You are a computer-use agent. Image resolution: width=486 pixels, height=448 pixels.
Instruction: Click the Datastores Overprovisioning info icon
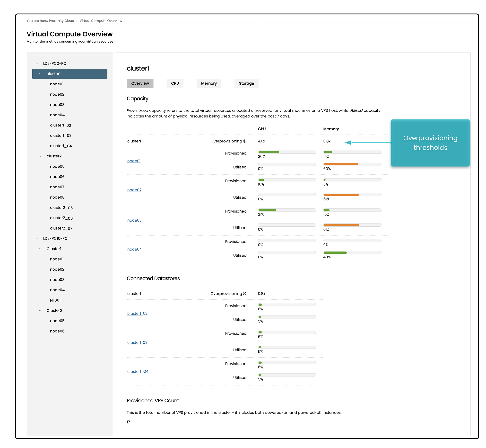(x=244, y=294)
